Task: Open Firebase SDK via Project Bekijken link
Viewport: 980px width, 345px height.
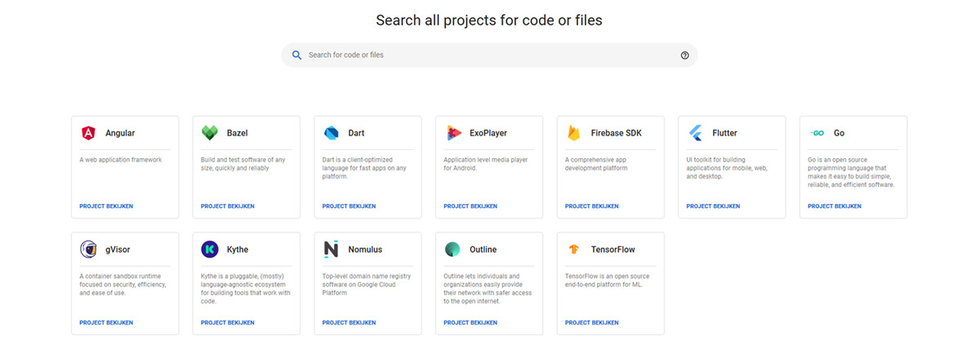Action: 592,206
